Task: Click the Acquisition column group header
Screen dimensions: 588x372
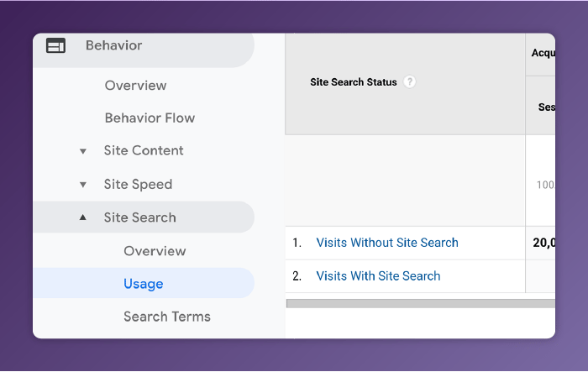Action: pyautogui.click(x=543, y=54)
